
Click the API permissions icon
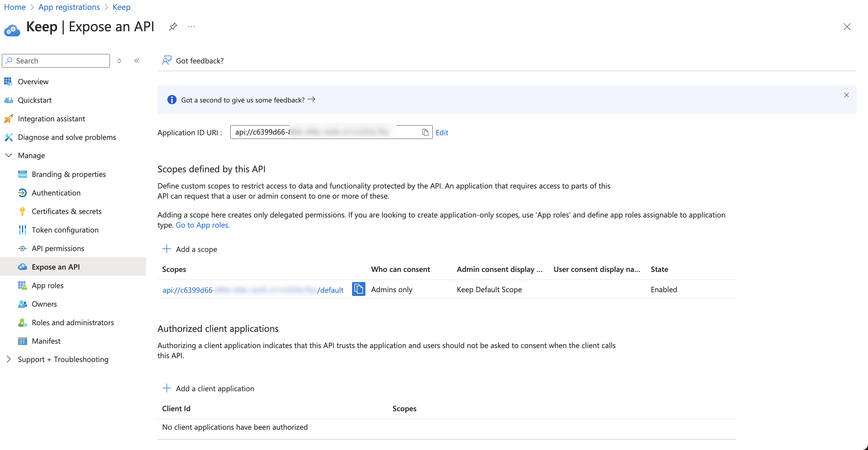[22, 248]
